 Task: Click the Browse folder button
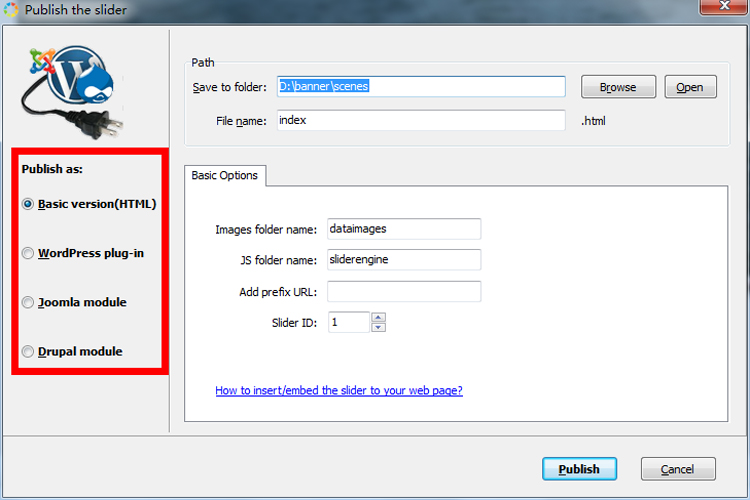pyautogui.click(x=618, y=87)
